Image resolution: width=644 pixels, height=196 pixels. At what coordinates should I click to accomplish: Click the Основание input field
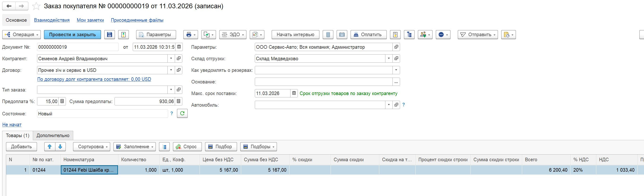click(x=323, y=82)
